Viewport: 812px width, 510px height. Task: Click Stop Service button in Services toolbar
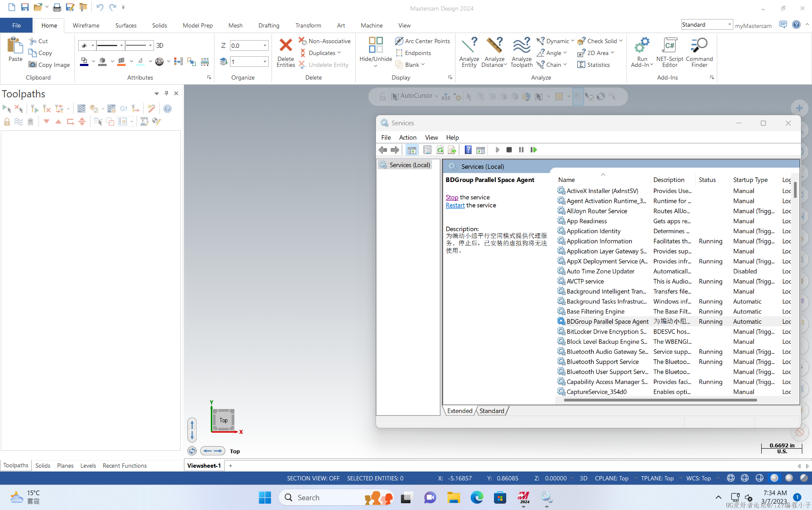509,150
